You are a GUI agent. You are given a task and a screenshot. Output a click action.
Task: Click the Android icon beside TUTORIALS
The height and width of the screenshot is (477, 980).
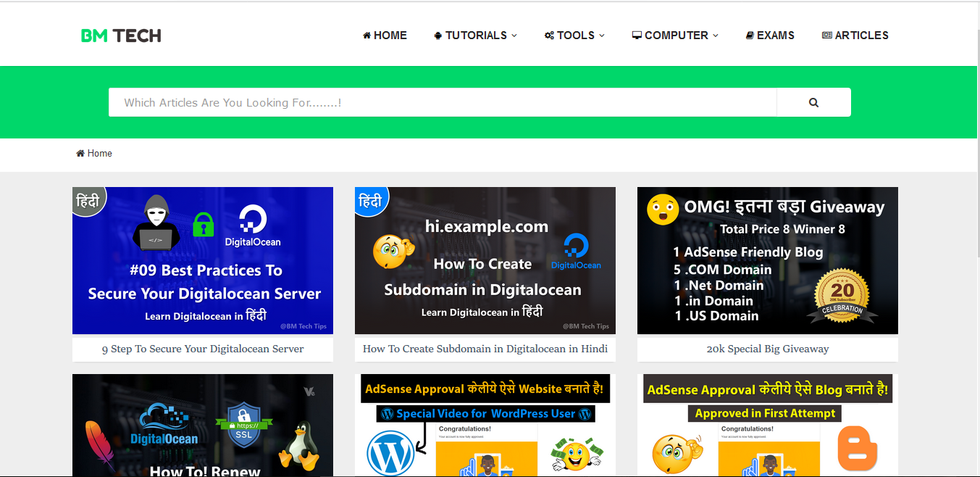[x=438, y=36]
